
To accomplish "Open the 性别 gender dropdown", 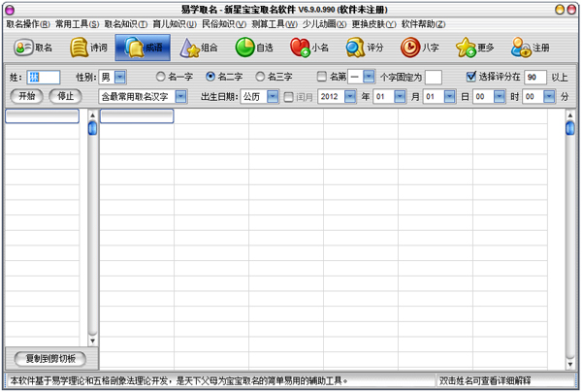I will pyautogui.click(x=120, y=78).
